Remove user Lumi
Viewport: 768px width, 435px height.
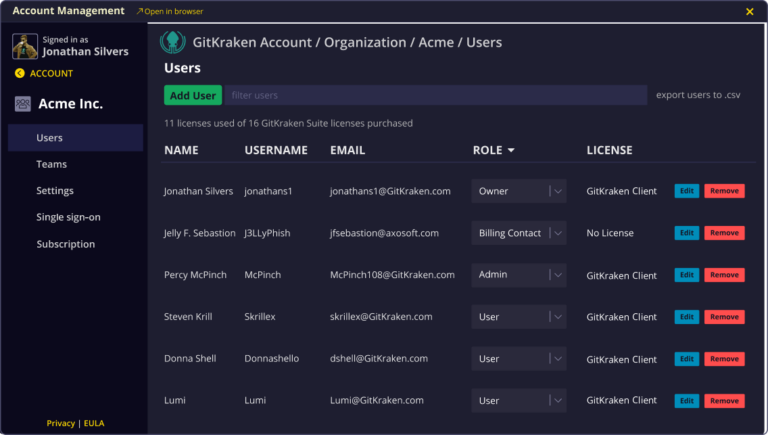(x=724, y=401)
